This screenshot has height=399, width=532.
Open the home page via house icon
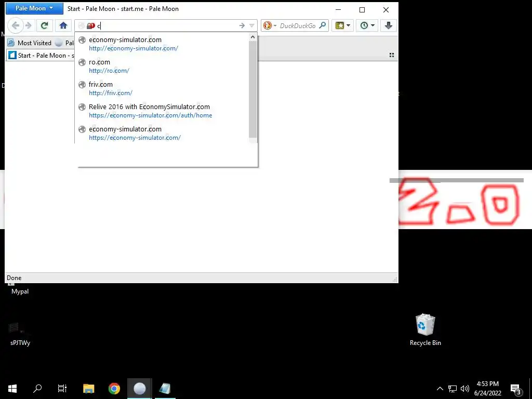tap(63, 25)
